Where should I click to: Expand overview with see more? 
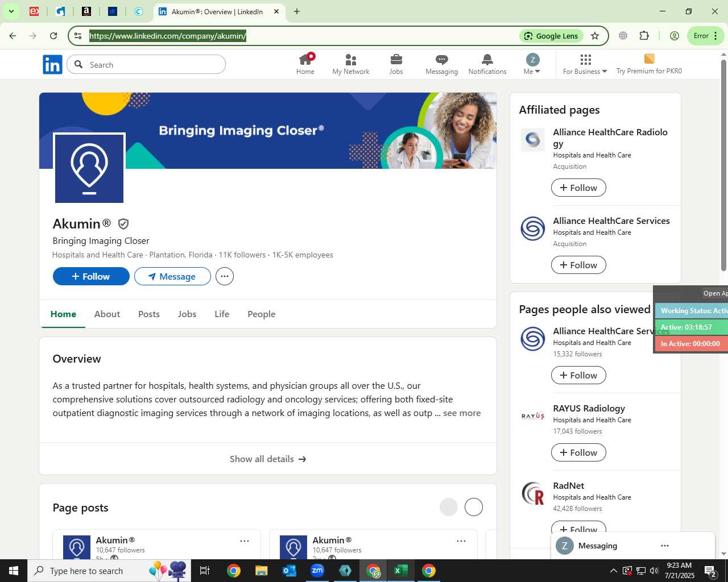click(462, 413)
